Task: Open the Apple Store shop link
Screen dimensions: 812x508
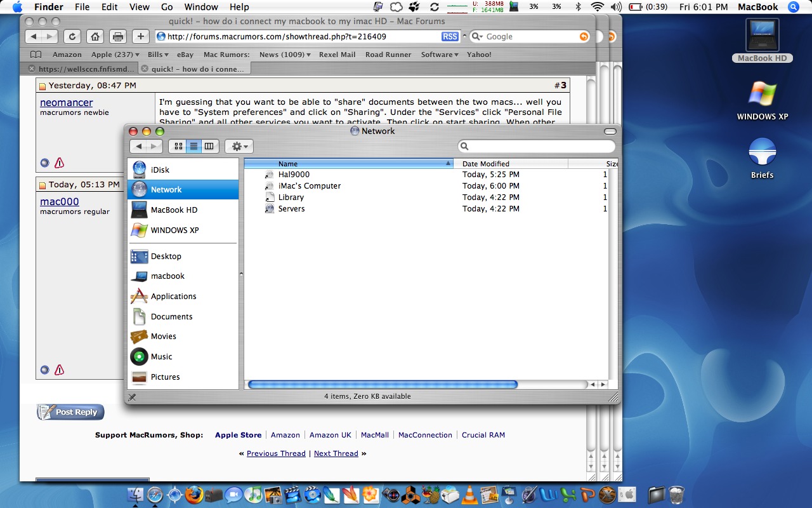Action: (238, 435)
